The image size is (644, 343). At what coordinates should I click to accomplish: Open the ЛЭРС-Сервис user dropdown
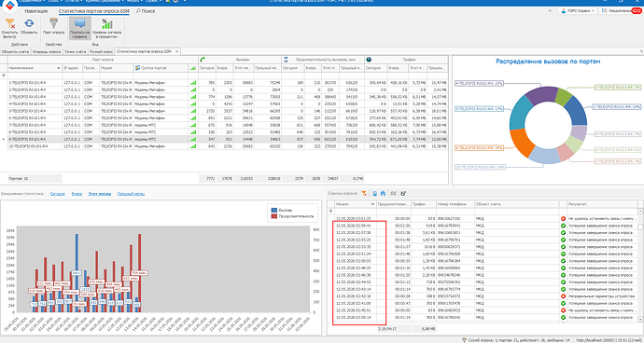point(578,10)
